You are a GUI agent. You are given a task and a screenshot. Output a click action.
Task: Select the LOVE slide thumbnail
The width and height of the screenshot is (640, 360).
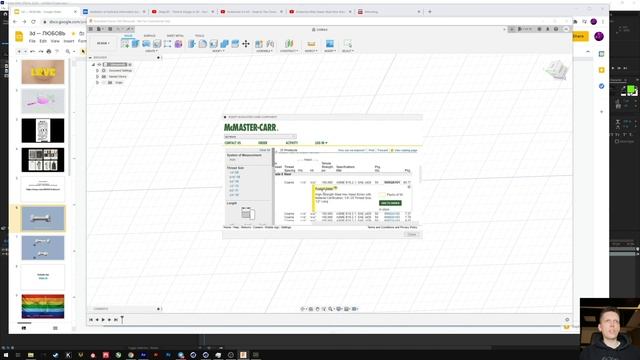tap(43, 72)
